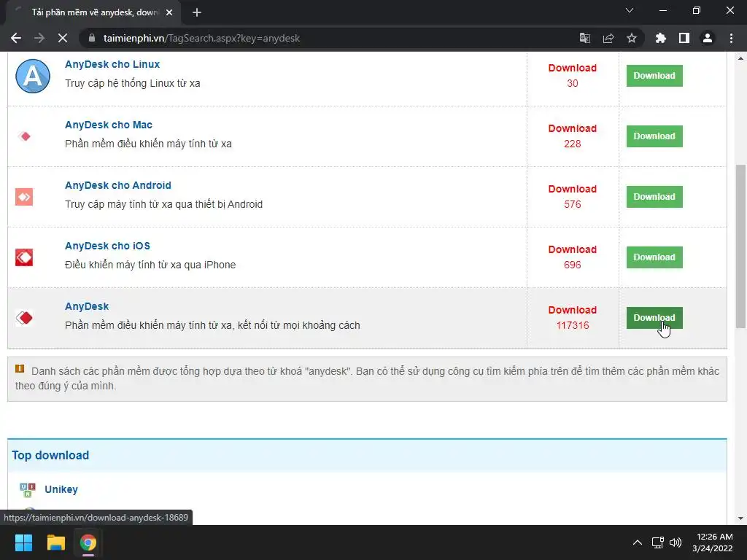The image size is (747, 560).
Task: Click the AnyDesk Windows app icon
Action: point(24,318)
